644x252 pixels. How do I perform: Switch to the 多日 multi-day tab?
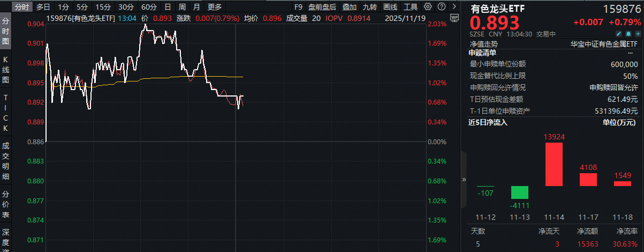[44, 7]
